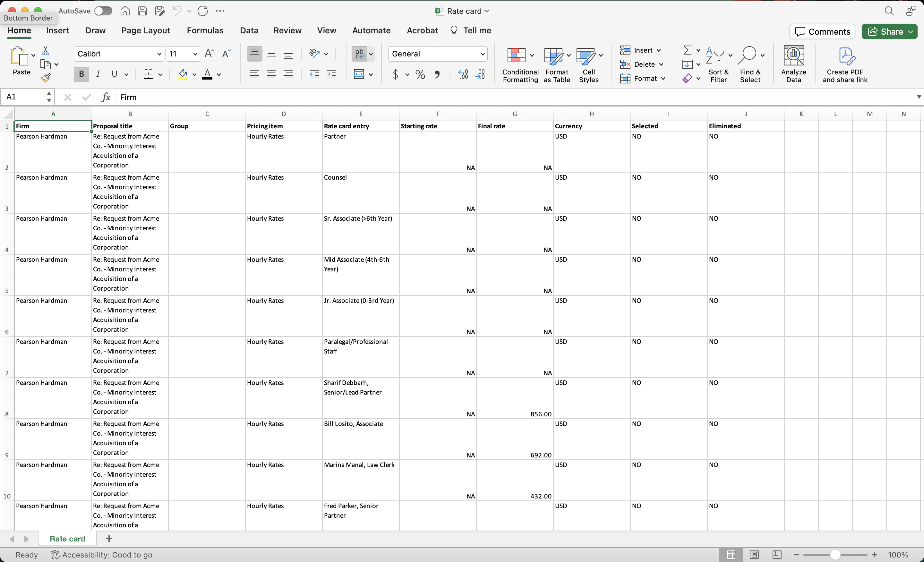Switch to Page Layout view in status bar

754,555
